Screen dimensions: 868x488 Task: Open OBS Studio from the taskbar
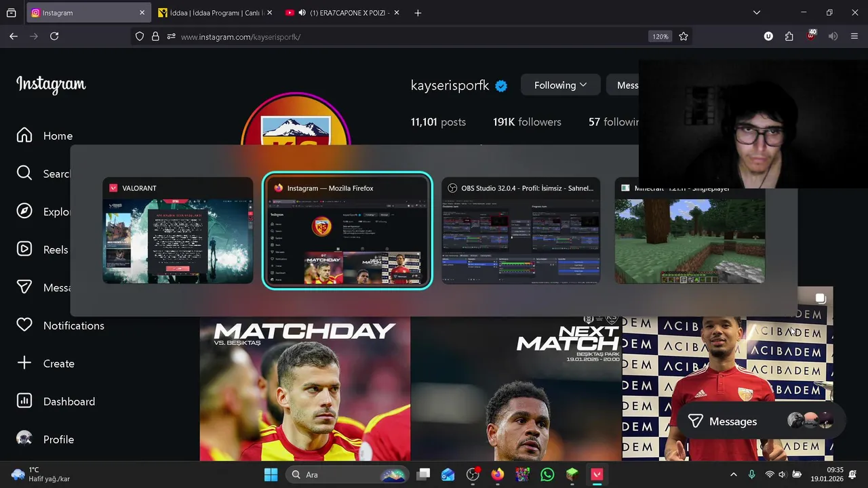click(473, 474)
